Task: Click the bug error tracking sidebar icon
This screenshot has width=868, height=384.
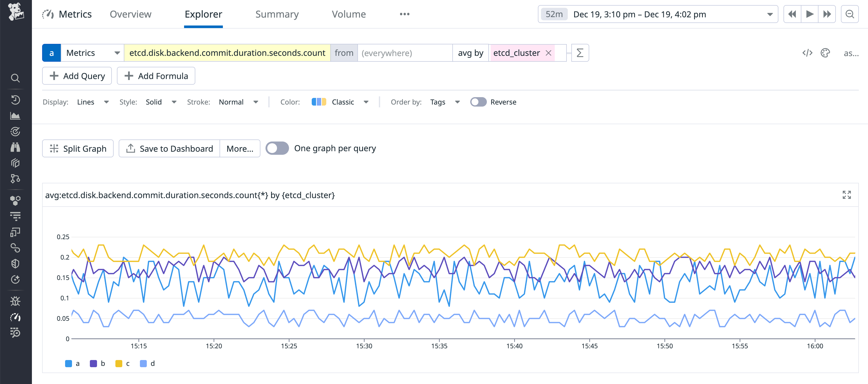Action: click(16, 301)
